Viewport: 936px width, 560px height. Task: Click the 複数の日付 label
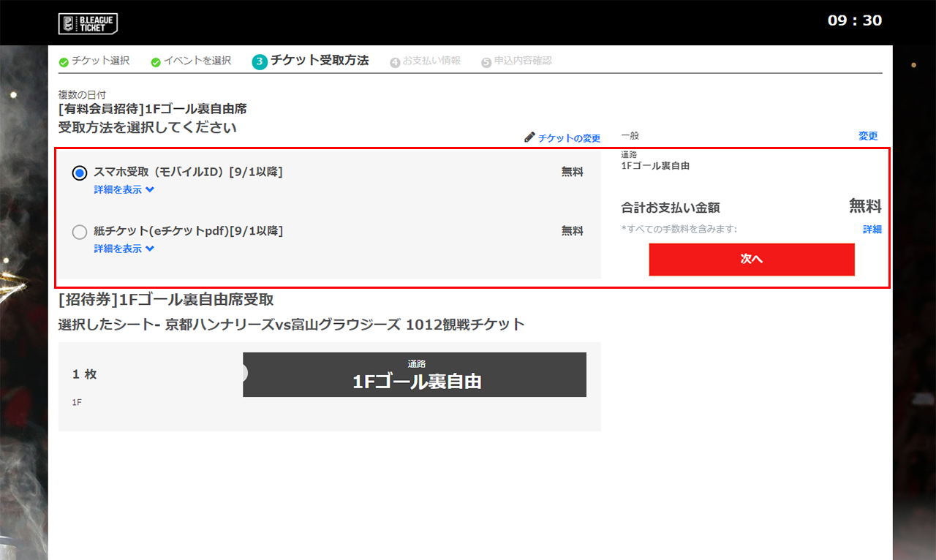point(83,95)
